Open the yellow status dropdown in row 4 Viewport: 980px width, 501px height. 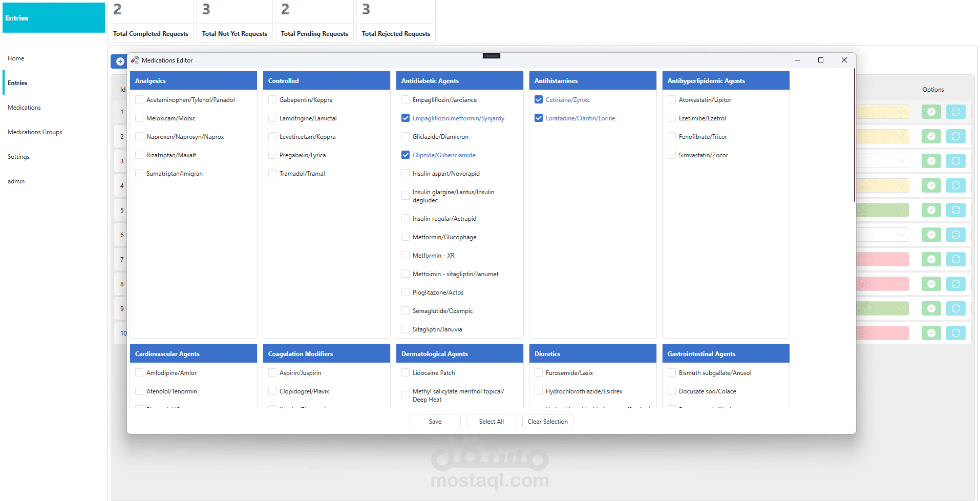[883, 185]
